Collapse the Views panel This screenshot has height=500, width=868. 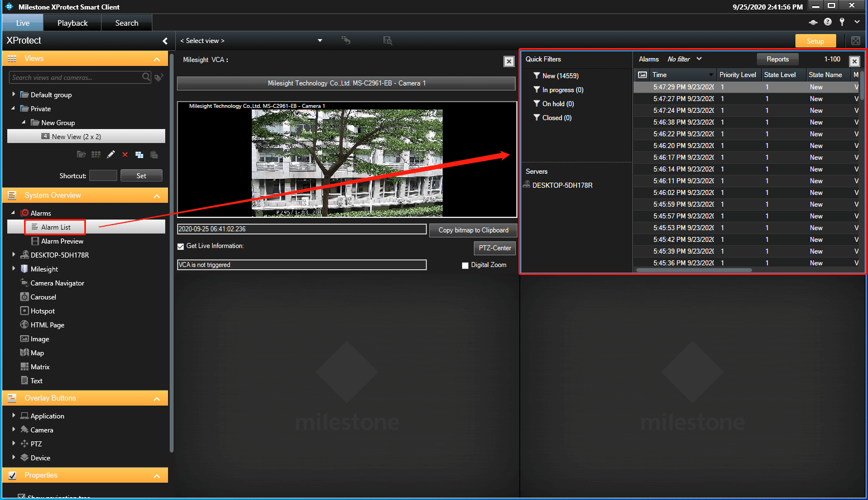coord(157,59)
